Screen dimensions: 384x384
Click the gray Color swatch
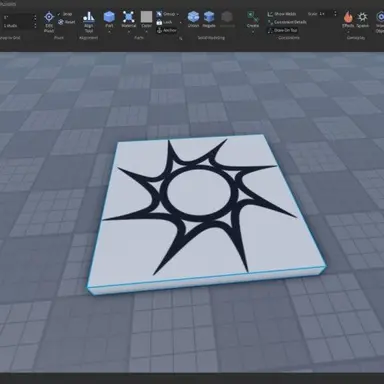[146, 17]
